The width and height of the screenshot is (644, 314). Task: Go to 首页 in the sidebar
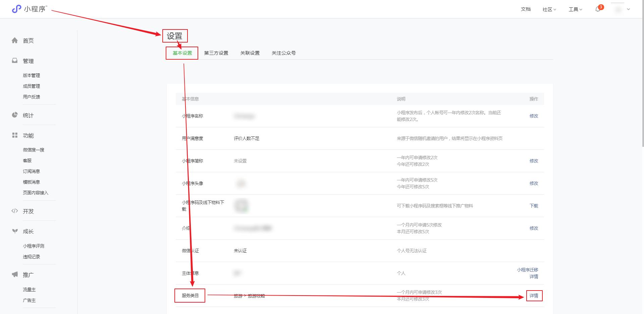28,41
